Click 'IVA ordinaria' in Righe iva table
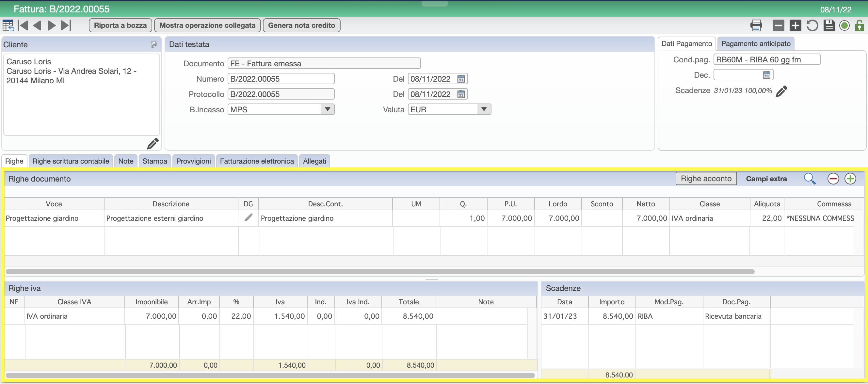This screenshot has height=384, width=868. tap(74, 316)
